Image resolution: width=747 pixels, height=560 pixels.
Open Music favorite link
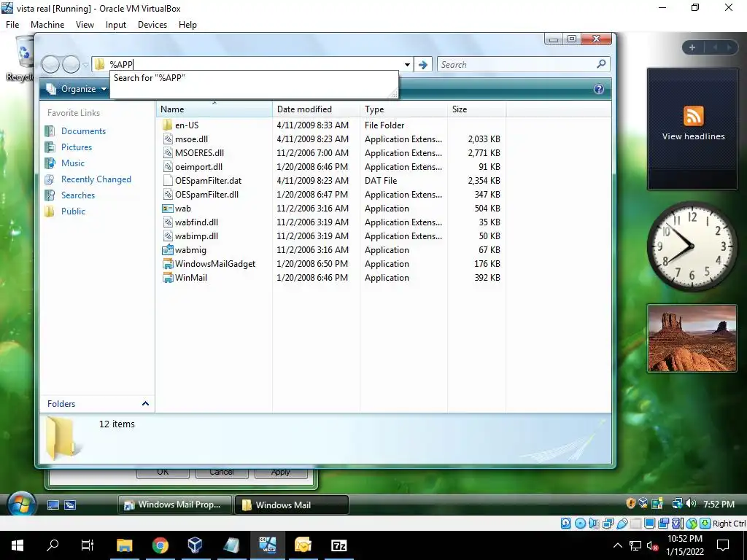pos(72,163)
